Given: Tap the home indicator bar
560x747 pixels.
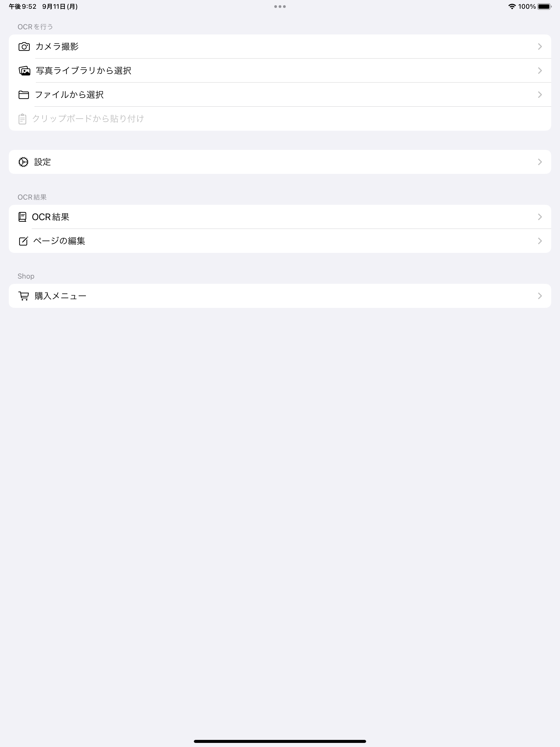Looking at the screenshot, I should pos(280,741).
